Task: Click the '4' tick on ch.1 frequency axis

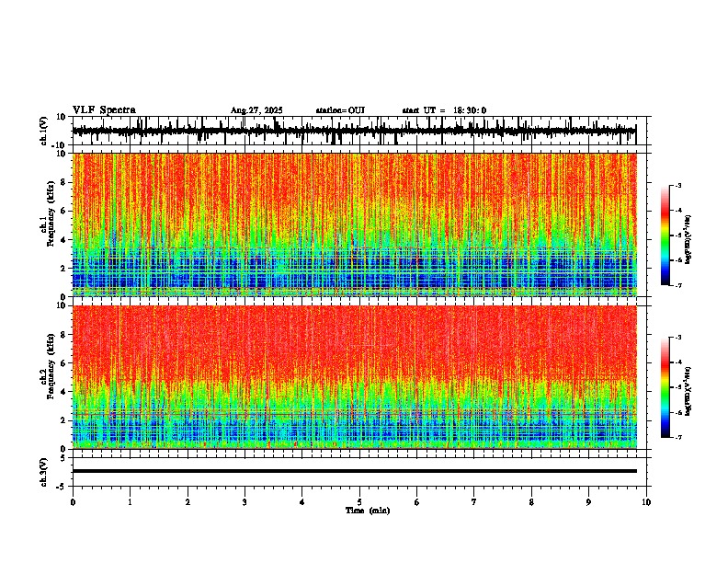Action: click(x=63, y=240)
